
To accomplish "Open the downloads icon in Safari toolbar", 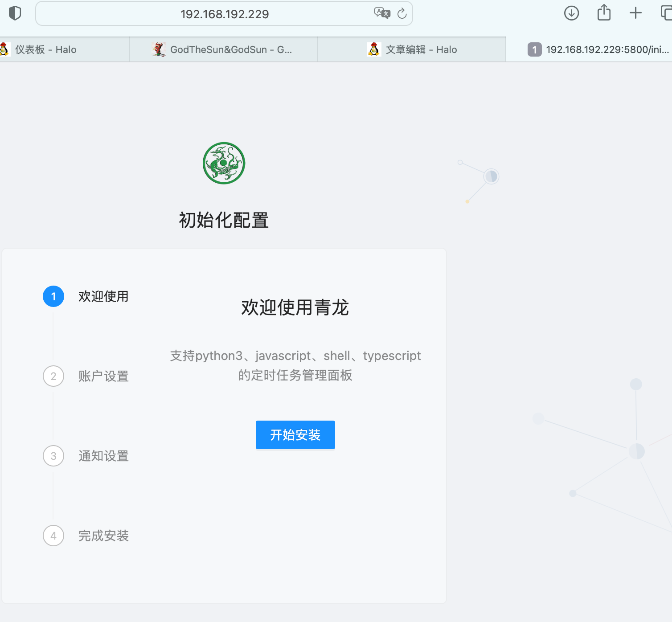I will click(x=571, y=13).
